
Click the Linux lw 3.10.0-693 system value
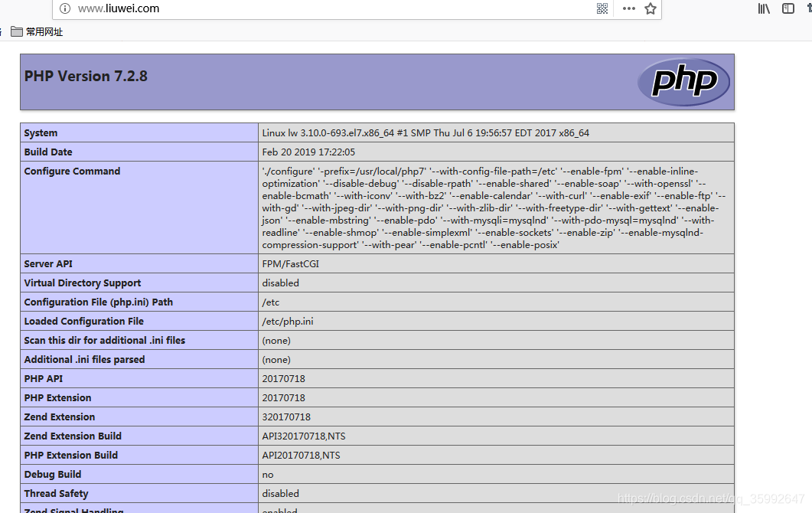click(x=426, y=132)
